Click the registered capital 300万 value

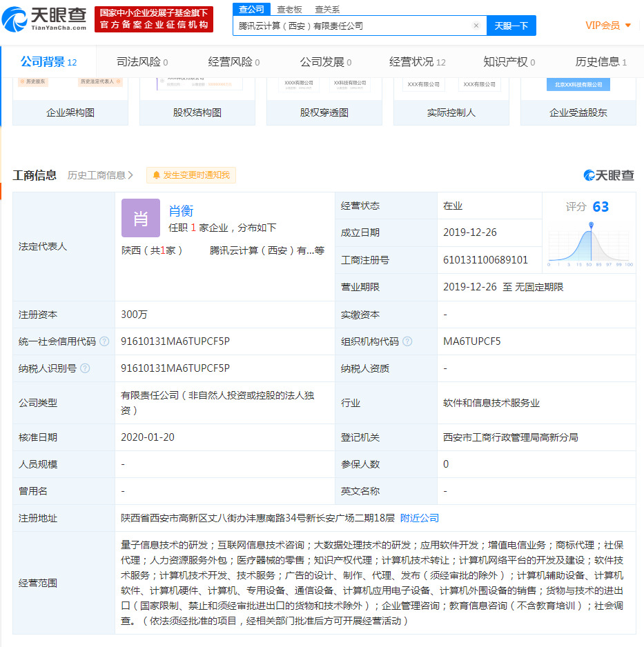pyautogui.click(x=134, y=315)
